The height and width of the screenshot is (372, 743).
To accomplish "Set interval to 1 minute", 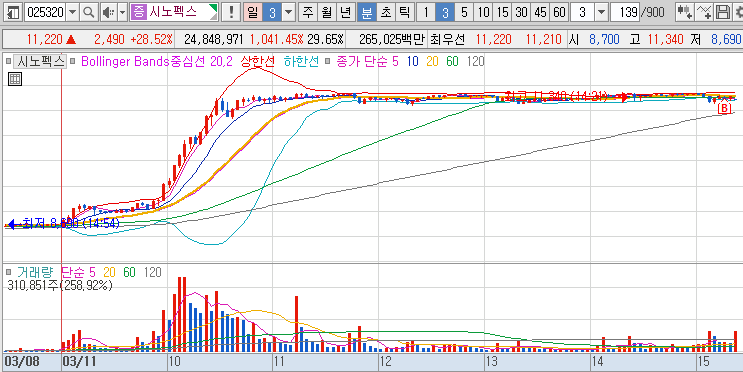I will [426, 12].
